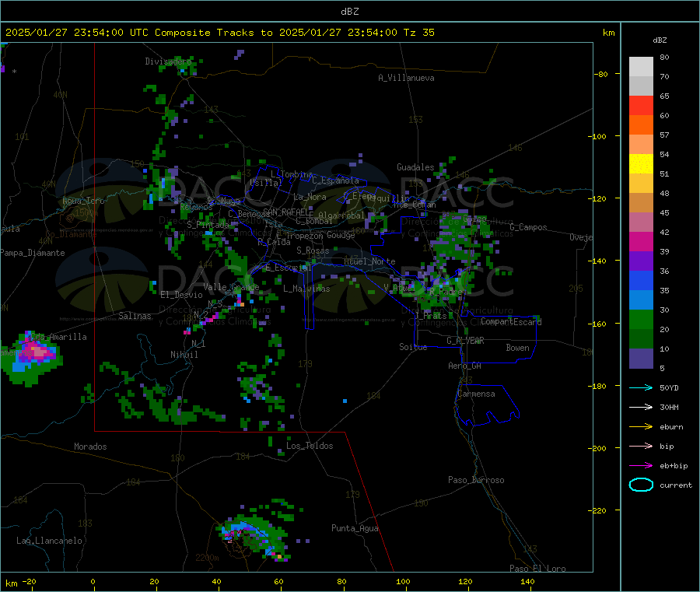Click the Punta_Agua location label
700x592 pixels.
pos(355,528)
